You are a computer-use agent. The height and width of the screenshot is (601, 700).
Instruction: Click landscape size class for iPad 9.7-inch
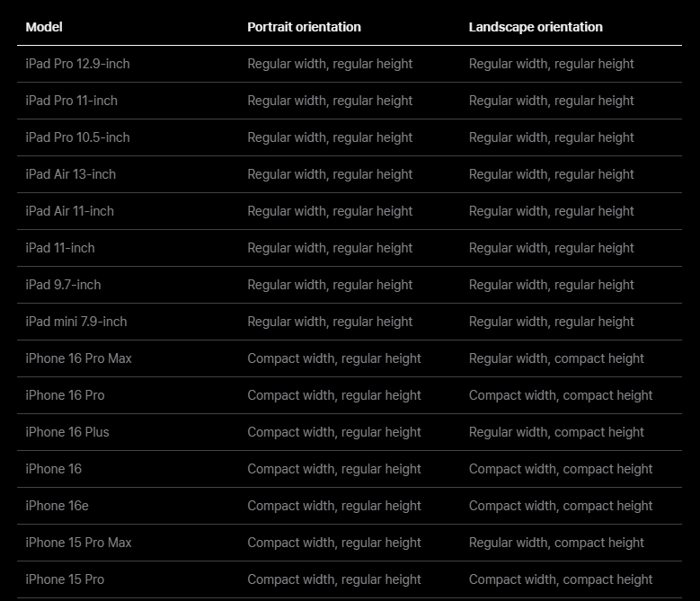point(552,285)
